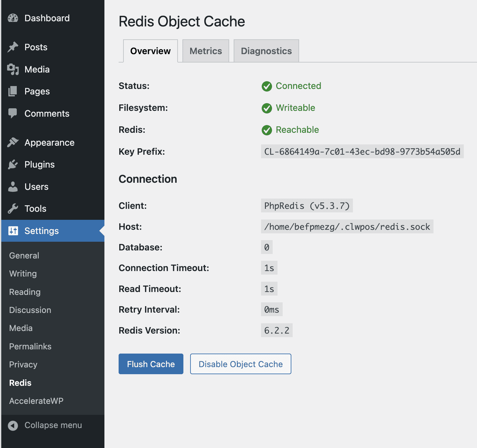Viewport: 477px width, 448px height.
Task: Click the Retry Interval: label
Action: point(149,310)
